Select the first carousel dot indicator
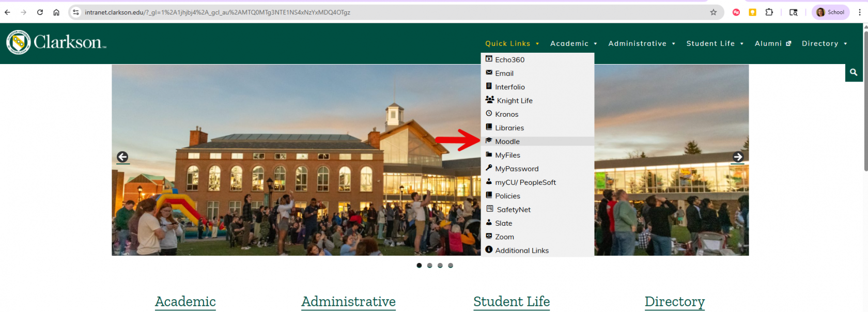This screenshot has width=868, height=312. (419, 266)
